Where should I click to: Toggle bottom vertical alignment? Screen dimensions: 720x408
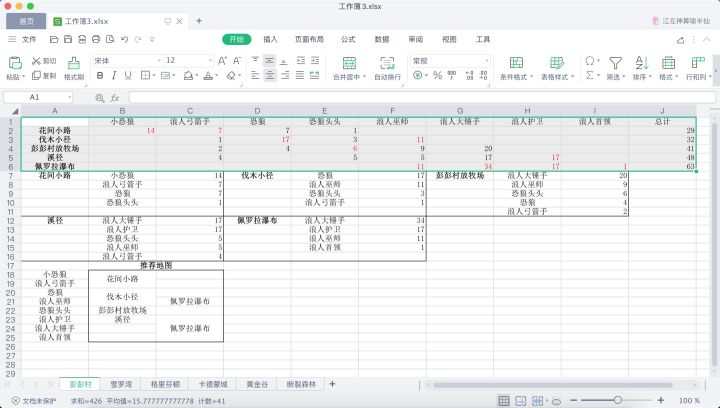pos(284,61)
